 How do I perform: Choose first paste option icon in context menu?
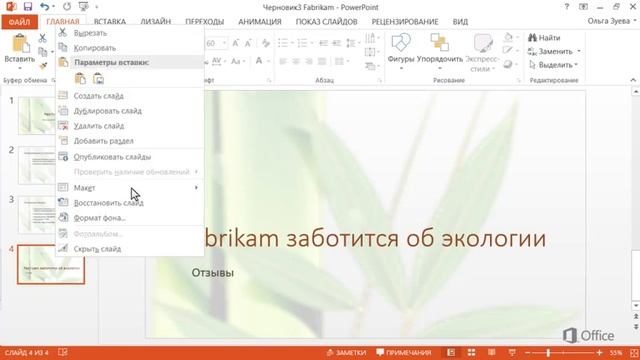(x=80, y=78)
